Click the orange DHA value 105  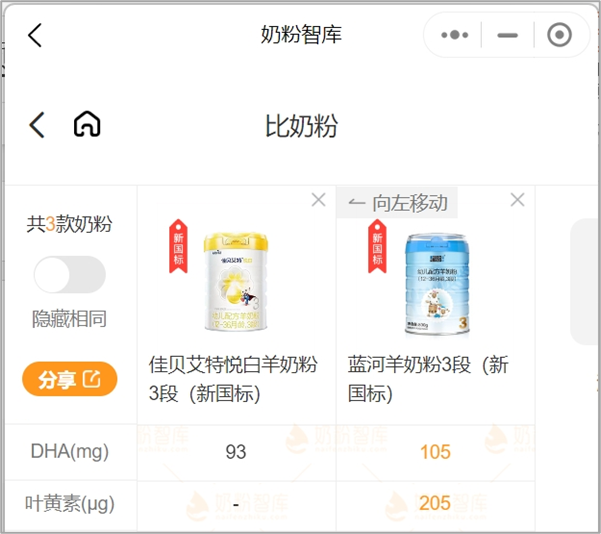click(435, 452)
